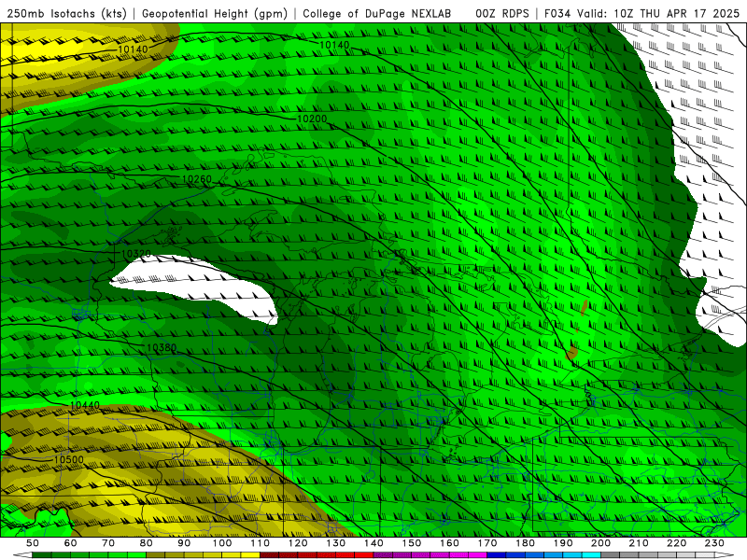Click the 60 value on the color scale

71,543
